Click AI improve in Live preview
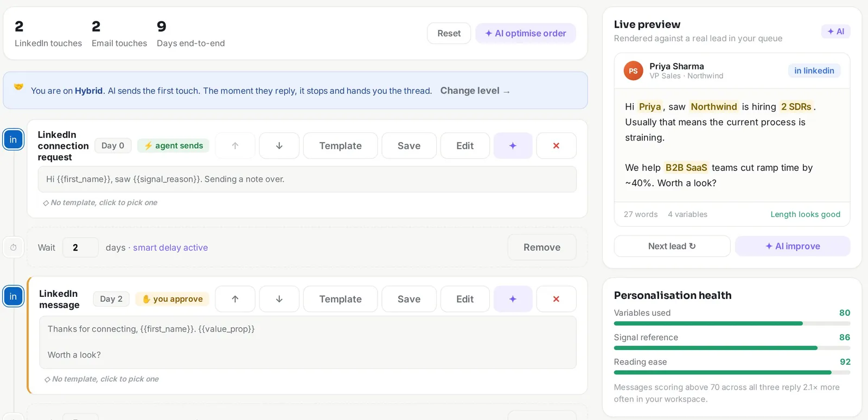 (x=793, y=246)
